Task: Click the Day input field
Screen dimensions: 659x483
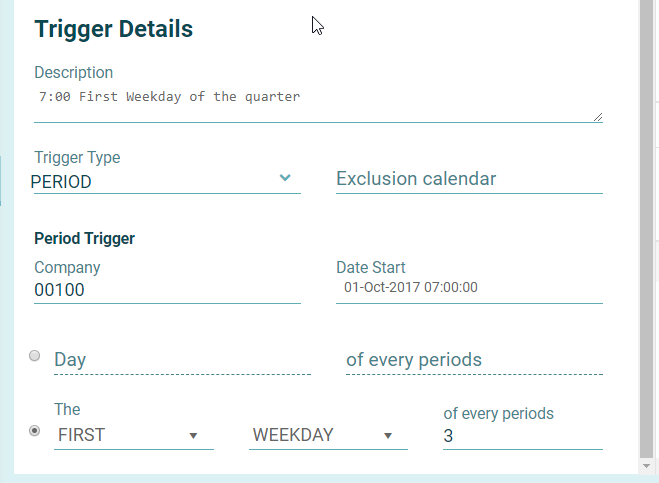Action: click(x=181, y=360)
